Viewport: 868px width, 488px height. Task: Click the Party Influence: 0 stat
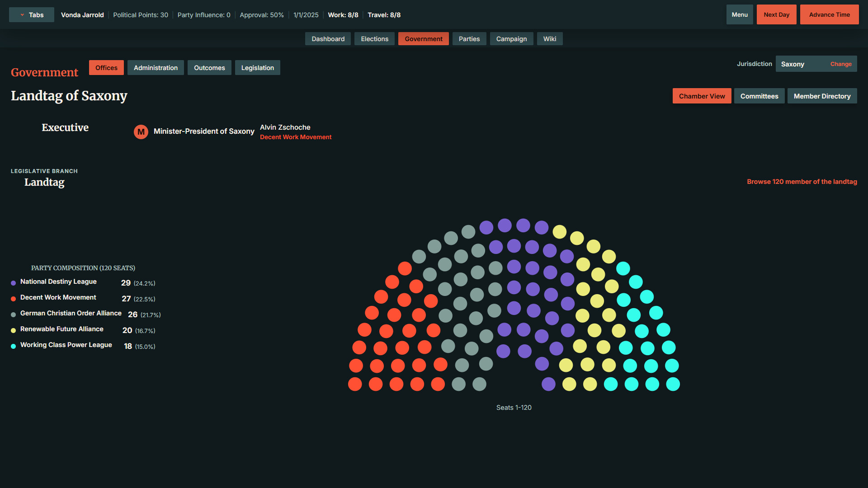pos(204,15)
